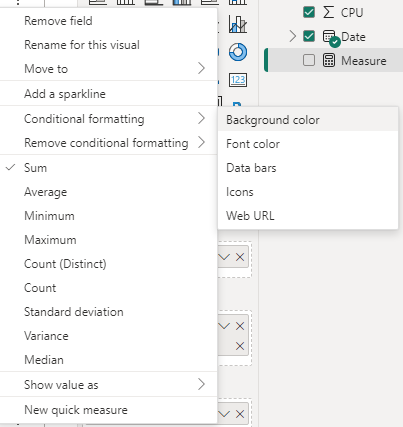Switch aggregation to Minimum
Viewport: 403px width, 427px height.
pyautogui.click(x=109, y=216)
